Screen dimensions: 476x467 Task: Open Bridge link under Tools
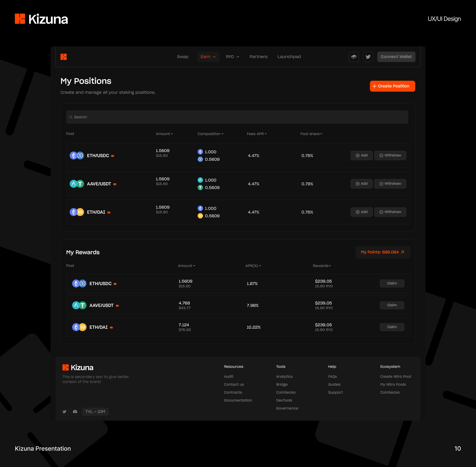(x=282, y=384)
